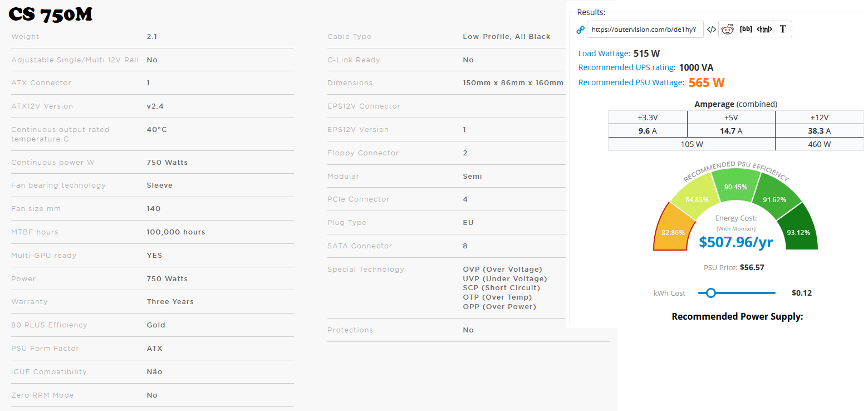Click the Recommended Power Supply heading
Viewport: 868px width, 411px height.
pyautogui.click(x=737, y=316)
